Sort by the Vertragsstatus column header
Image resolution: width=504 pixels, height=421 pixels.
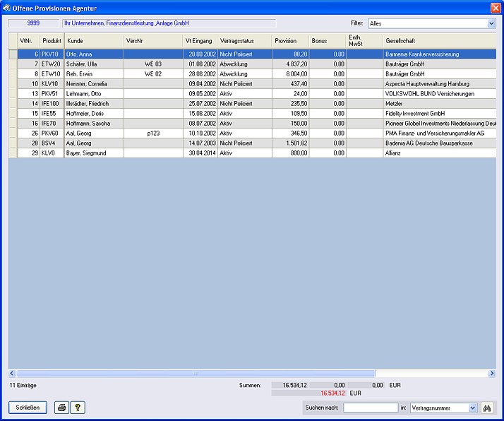pos(245,41)
